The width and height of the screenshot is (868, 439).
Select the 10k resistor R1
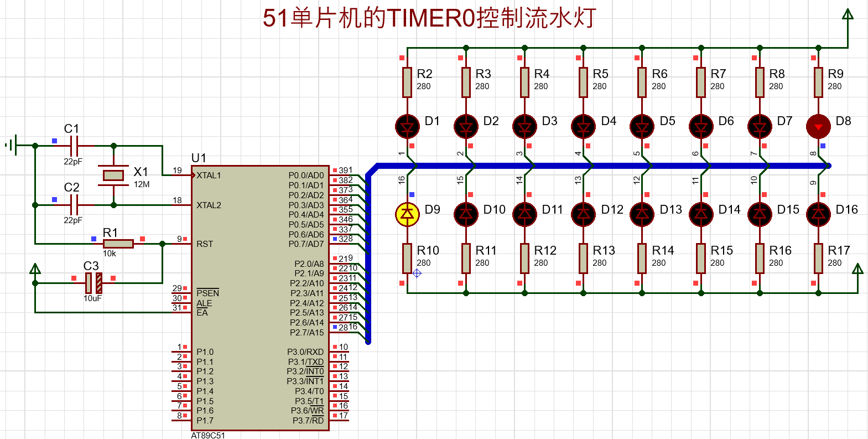(118, 244)
